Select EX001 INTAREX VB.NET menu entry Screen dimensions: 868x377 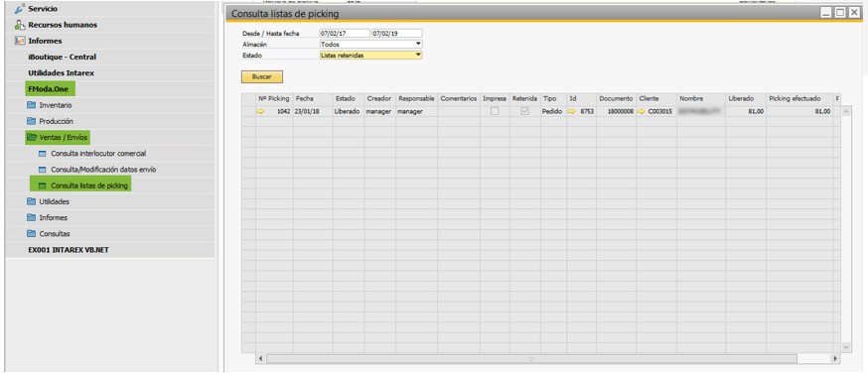[69, 249]
